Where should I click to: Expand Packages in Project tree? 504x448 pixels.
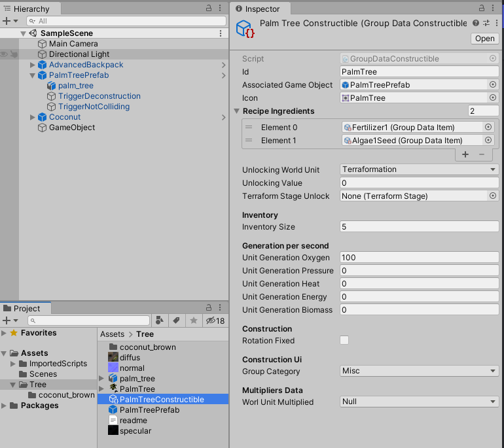(4, 405)
